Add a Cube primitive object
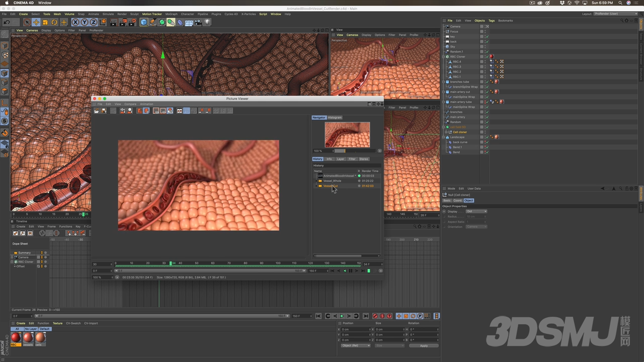This screenshot has height=362, width=644. [x=144, y=22]
